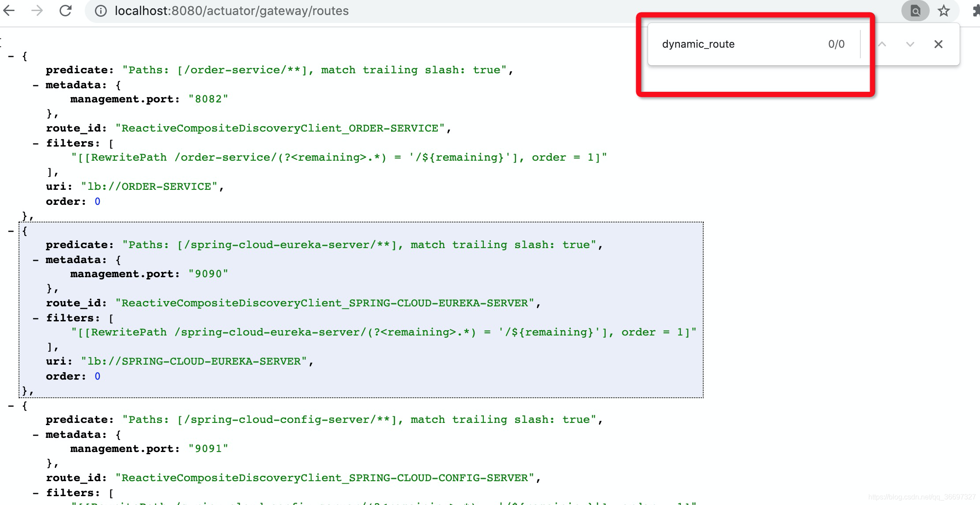
Task: Go back using the browser back arrow
Action: click(9, 11)
